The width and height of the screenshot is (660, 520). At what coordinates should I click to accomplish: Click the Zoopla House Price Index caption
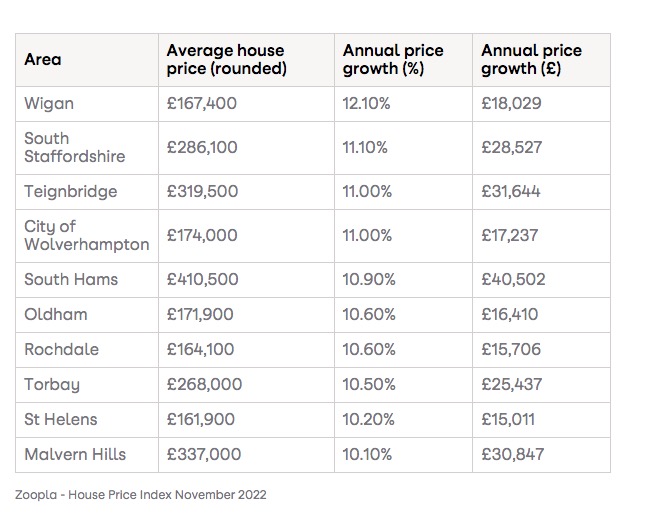[x=141, y=494]
